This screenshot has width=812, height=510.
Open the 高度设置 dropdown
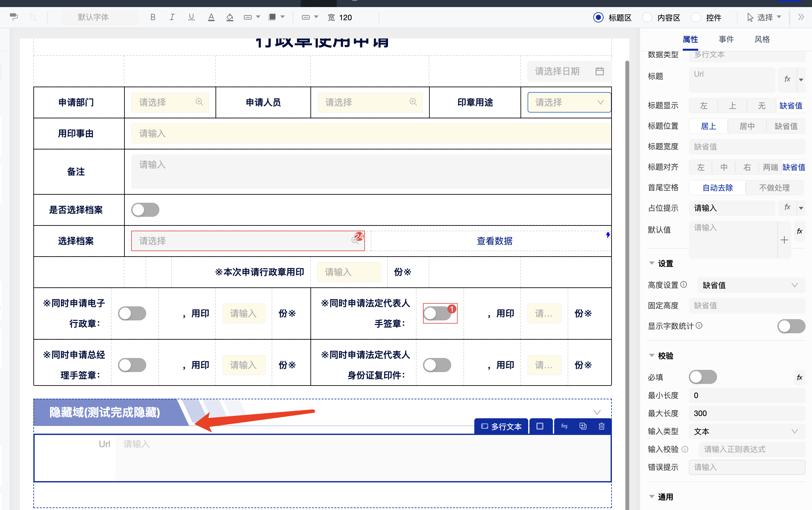tap(751, 285)
